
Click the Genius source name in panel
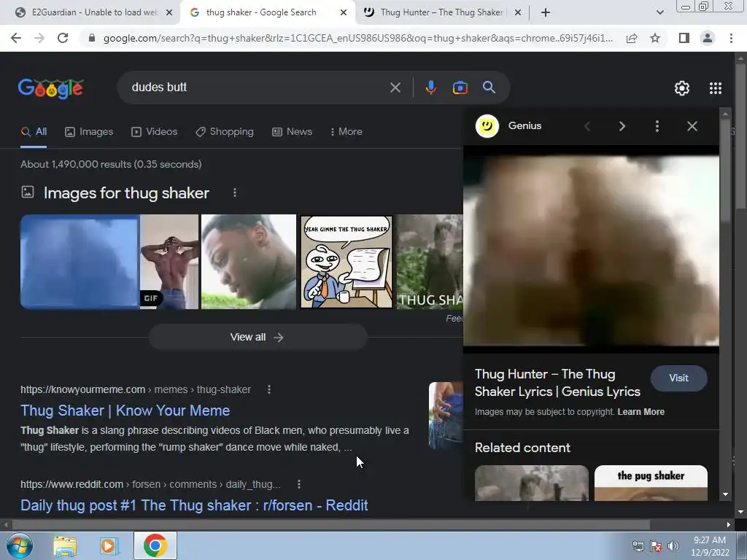(x=525, y=125)
